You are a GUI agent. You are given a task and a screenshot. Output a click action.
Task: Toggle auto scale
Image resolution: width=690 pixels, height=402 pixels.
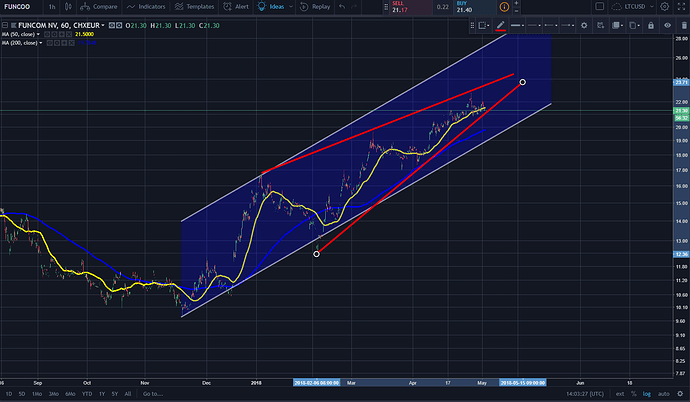[x=663, y=394]
